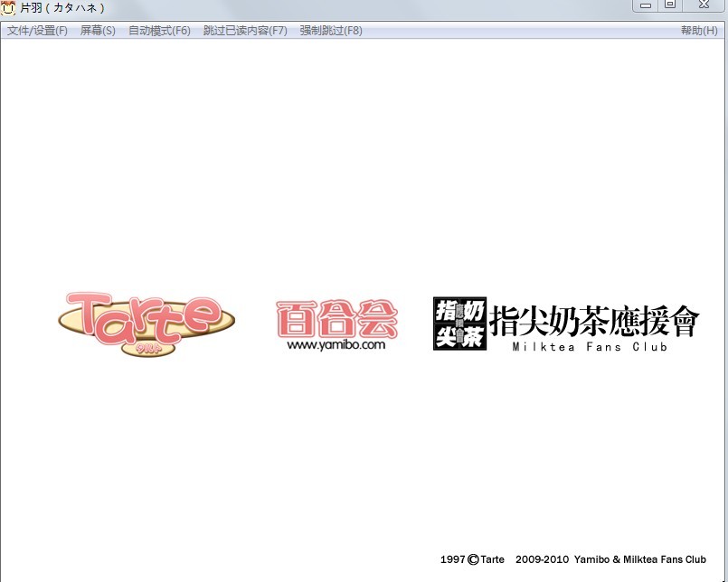This screenshot has height=582, width=728.
Task: Click the 百合会 logo
Action: 336,319
